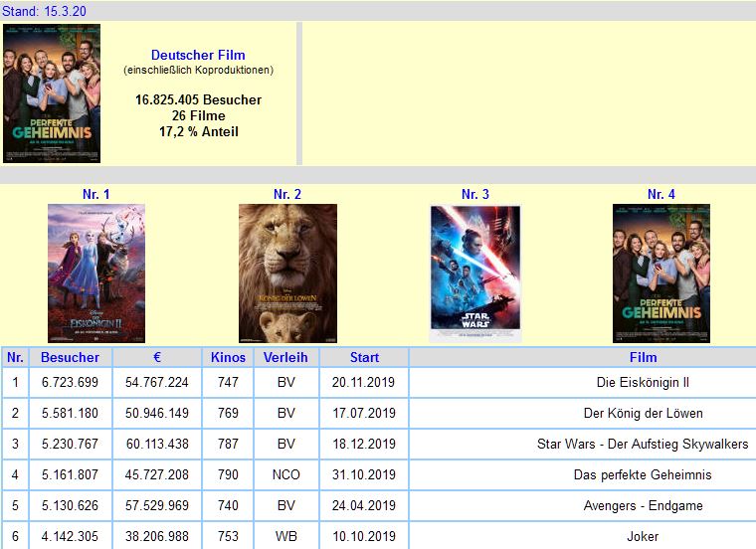This screenshot has height=549, width=756.
Task: Open the Die Eiskönigin II poster thumbnail
Action: coord(96,274)
